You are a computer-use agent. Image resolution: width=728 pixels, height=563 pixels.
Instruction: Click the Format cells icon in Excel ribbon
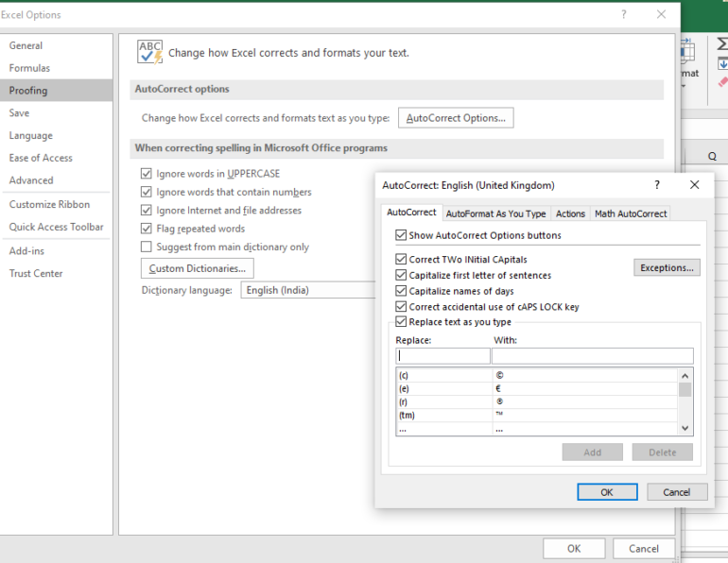click(x=687, y=51)
